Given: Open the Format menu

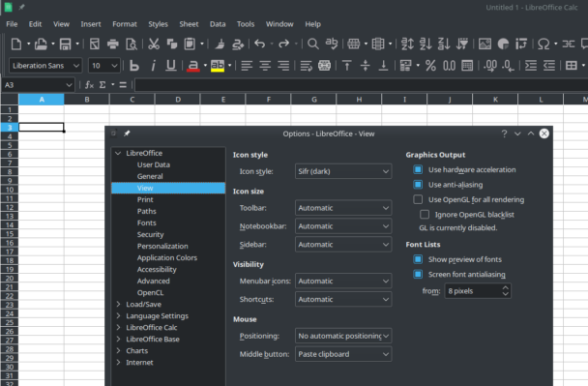Looking at the screenshot, I should pos(125,24).
